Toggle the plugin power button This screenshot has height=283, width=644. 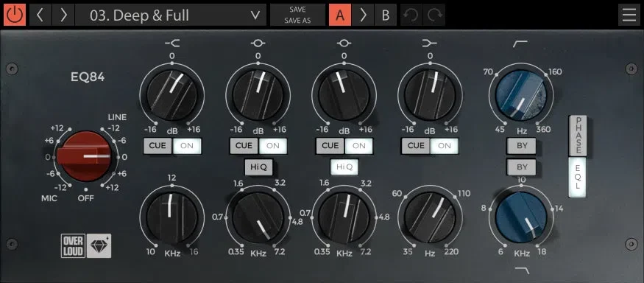15,15
